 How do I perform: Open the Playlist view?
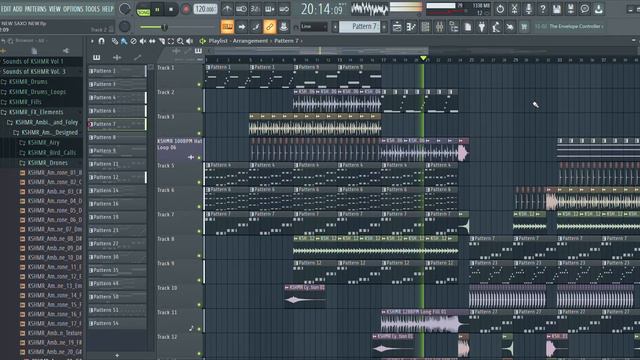[x=397, y=27]
